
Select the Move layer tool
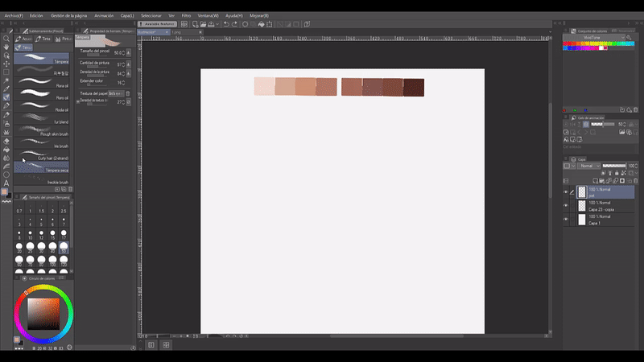[6, 64]
